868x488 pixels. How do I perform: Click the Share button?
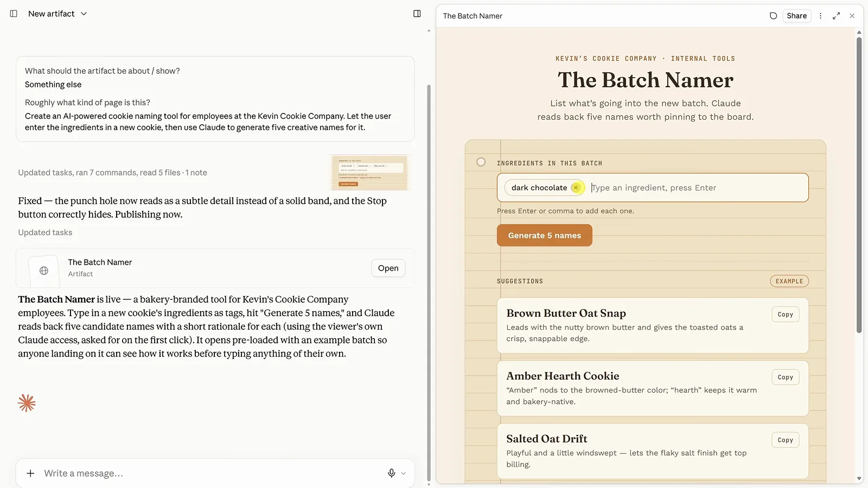click(796, 16)
